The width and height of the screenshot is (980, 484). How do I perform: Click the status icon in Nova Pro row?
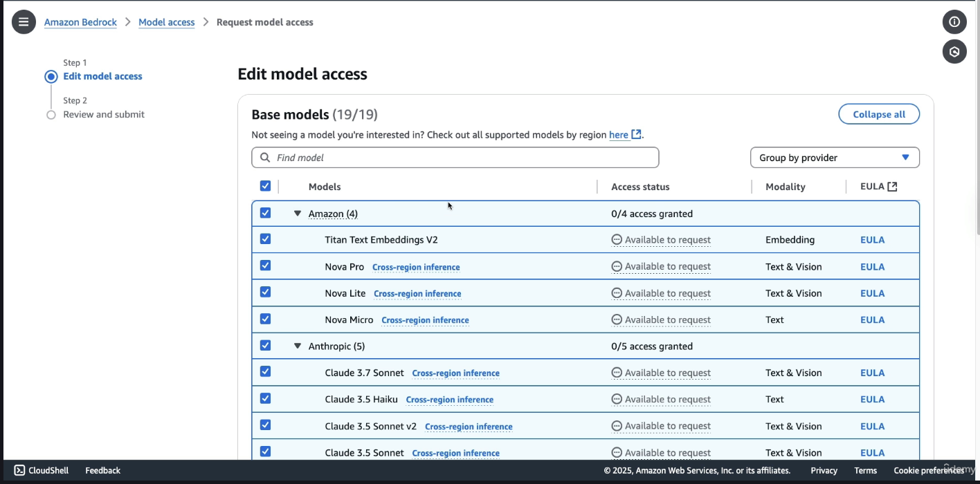(617, 266)
